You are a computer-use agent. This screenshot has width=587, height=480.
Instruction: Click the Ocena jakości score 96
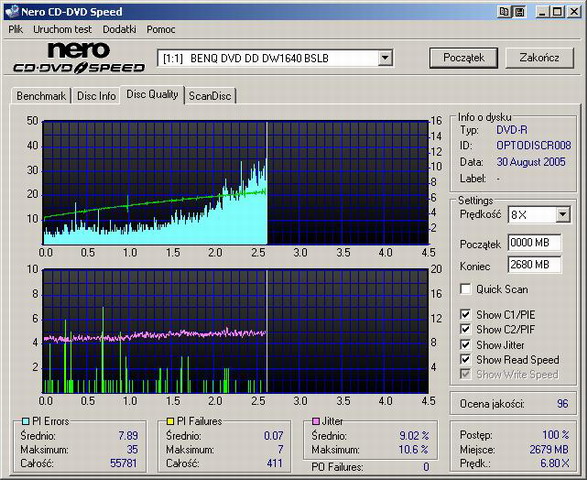point(562,404)
